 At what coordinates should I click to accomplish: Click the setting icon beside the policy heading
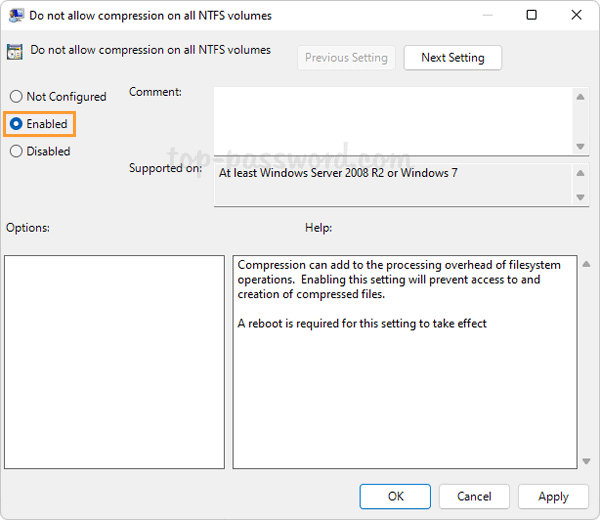[15, 53]
